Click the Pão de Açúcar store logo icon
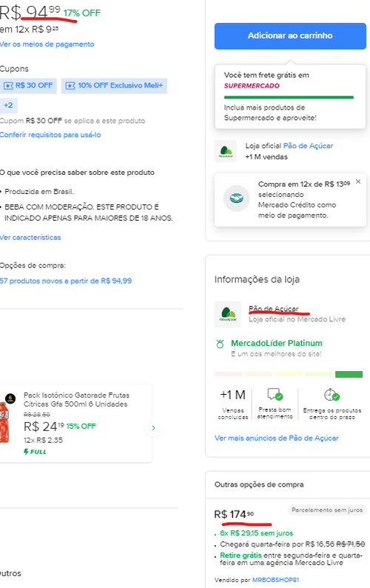Image resolution: width=370 pixels, height=588 pixels. pyautogui.click(x=225, y=151)
